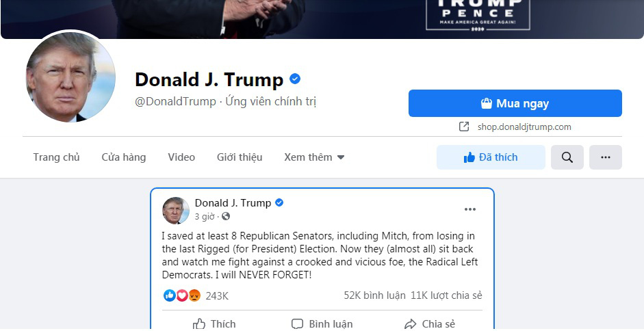Toggle Thích like on the post

214,323
